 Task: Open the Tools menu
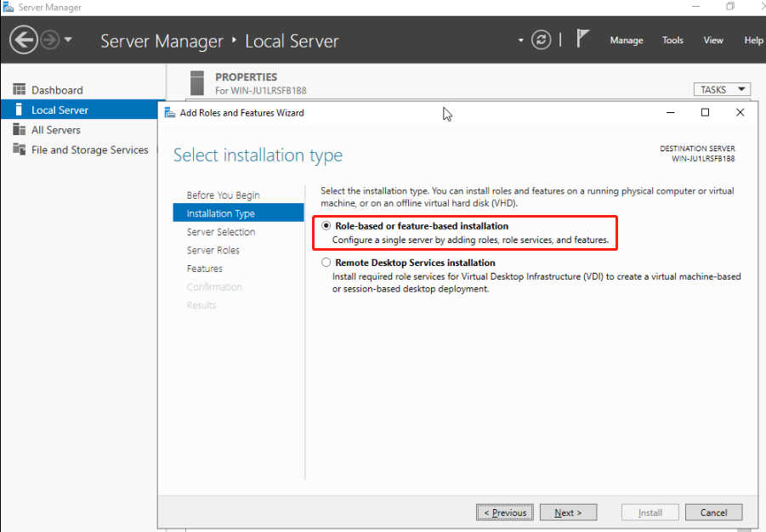coord(672,41)
